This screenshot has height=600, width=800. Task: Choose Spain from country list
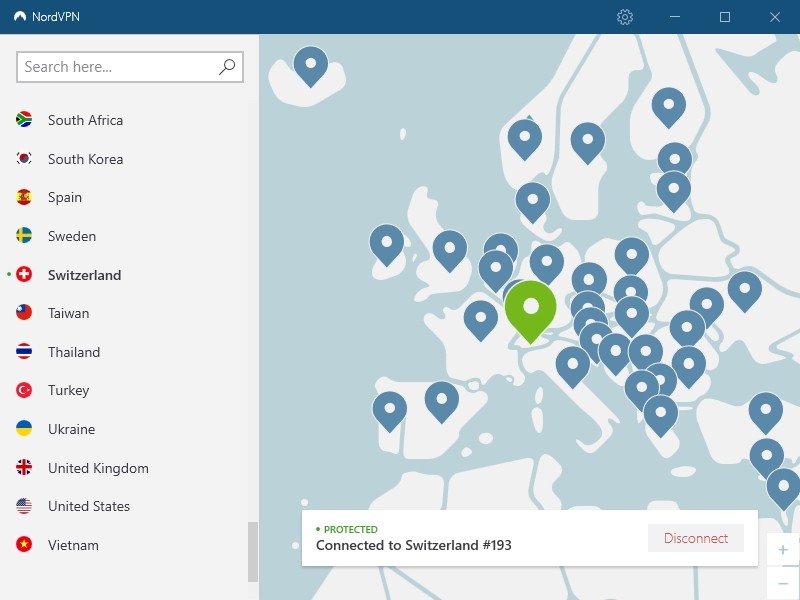(65, 197)
